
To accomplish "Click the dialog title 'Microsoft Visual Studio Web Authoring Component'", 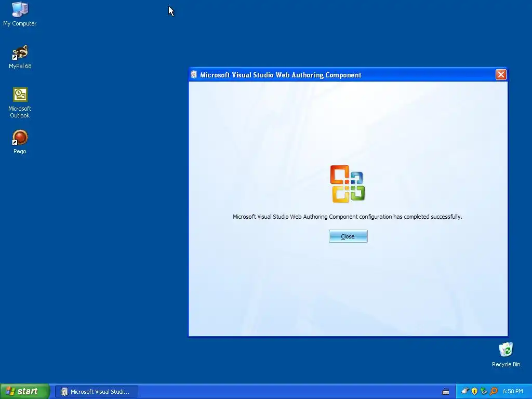I will tap(281, 75).
